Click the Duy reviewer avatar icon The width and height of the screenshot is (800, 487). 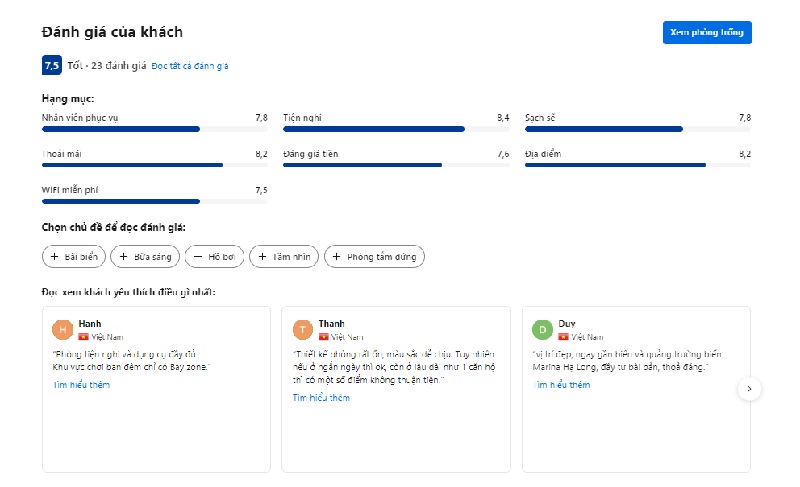pyautogui.click(x=542, y=330)
